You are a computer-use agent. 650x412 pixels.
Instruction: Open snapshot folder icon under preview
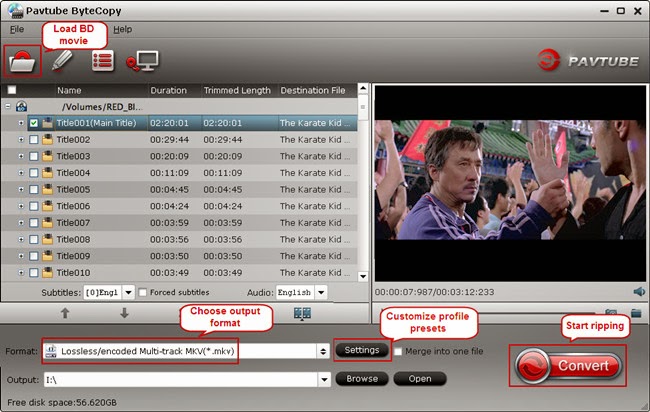click(636, 313)
